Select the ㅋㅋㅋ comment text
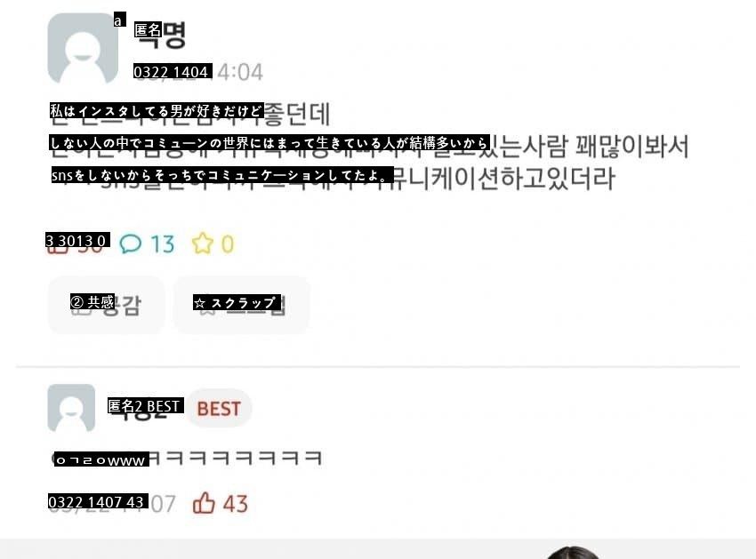Image resolution: width=756 pixels, height=559 pixels. click(186, 458)
